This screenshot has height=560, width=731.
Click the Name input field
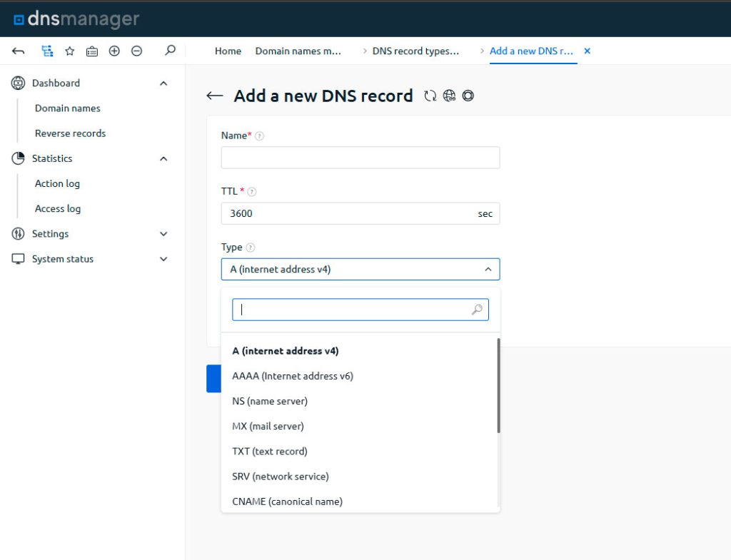point(361,158)
